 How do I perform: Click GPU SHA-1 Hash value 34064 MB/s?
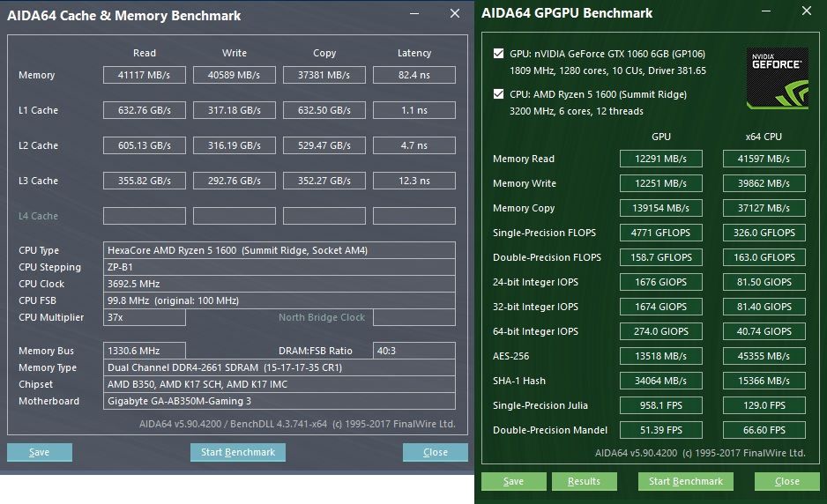coord(661,381)
